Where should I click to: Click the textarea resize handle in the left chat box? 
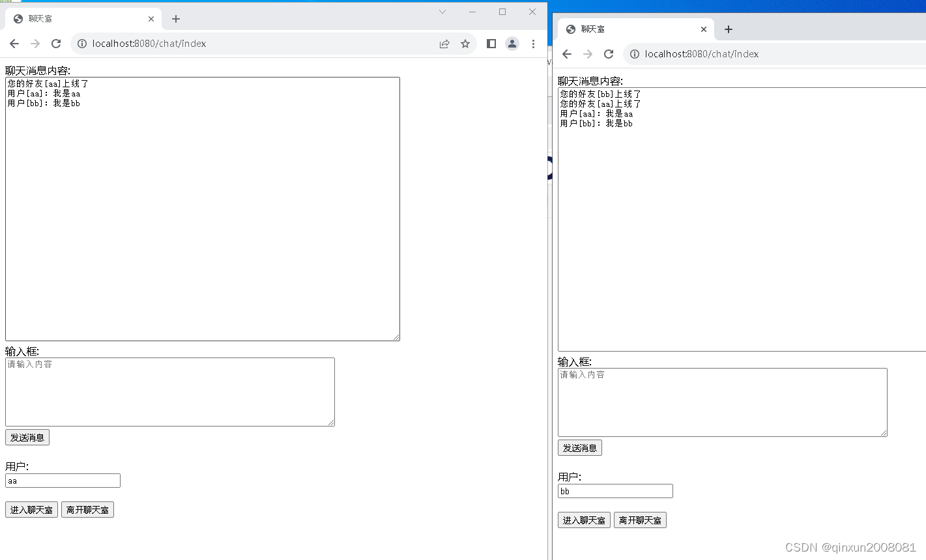397,336
